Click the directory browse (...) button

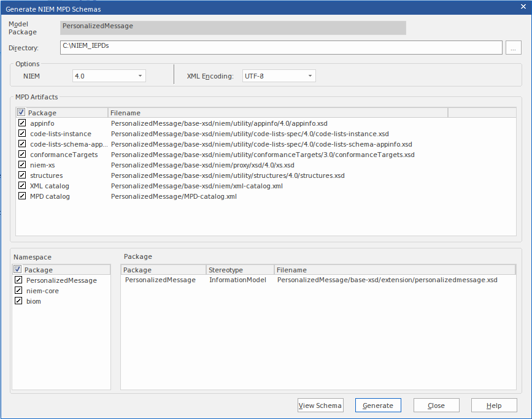[x=513, y=48]
